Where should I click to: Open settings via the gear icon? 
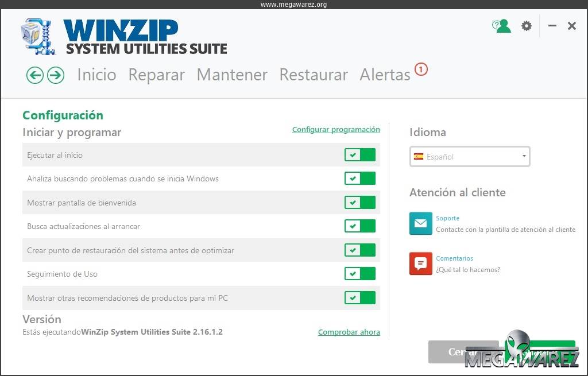click(x=527, y=26)
